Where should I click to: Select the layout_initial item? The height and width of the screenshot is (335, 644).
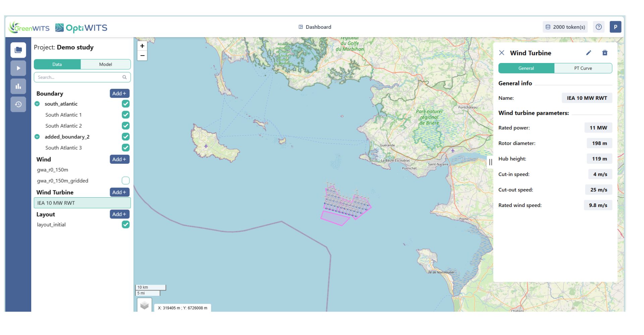click(51, 225)
